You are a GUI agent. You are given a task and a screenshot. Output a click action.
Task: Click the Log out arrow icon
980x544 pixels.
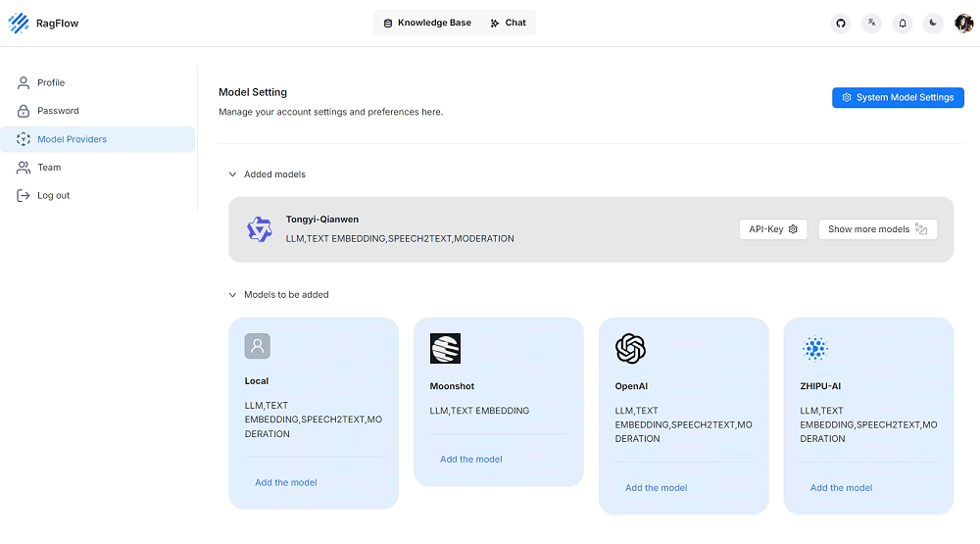[x=24, y=195]
